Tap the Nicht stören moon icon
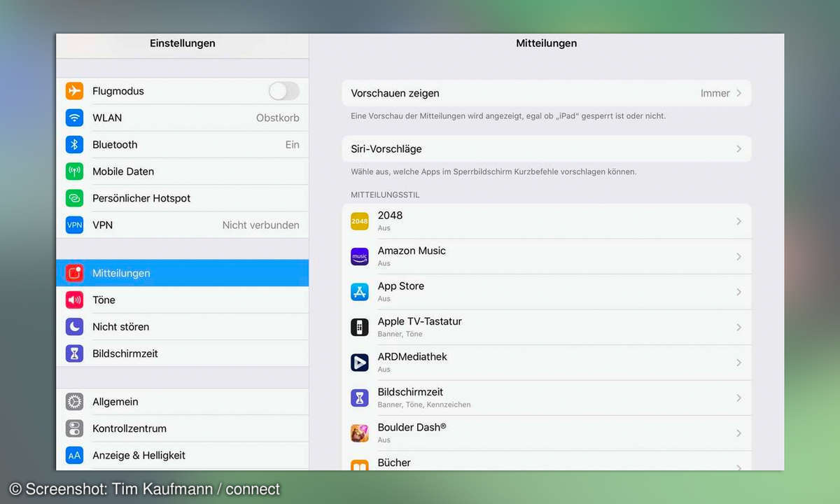Viewport: 840px width, 504px height. point(74,327)
